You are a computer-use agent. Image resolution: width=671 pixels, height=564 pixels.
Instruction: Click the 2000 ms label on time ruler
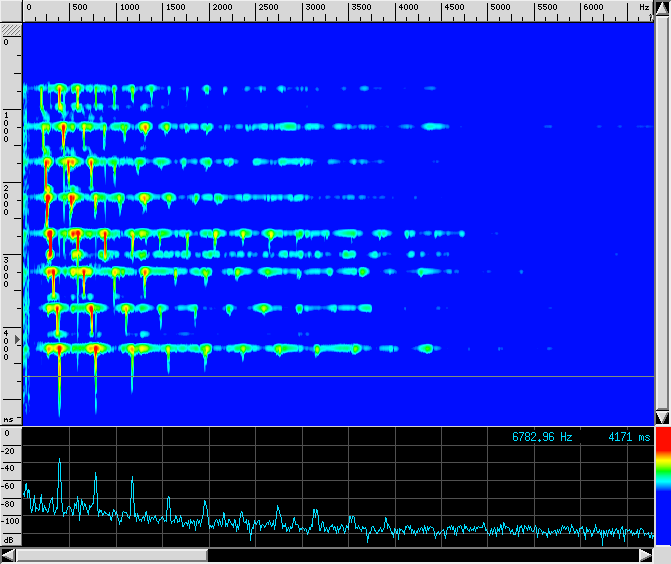pyautogui.click(x=6, y=198)
